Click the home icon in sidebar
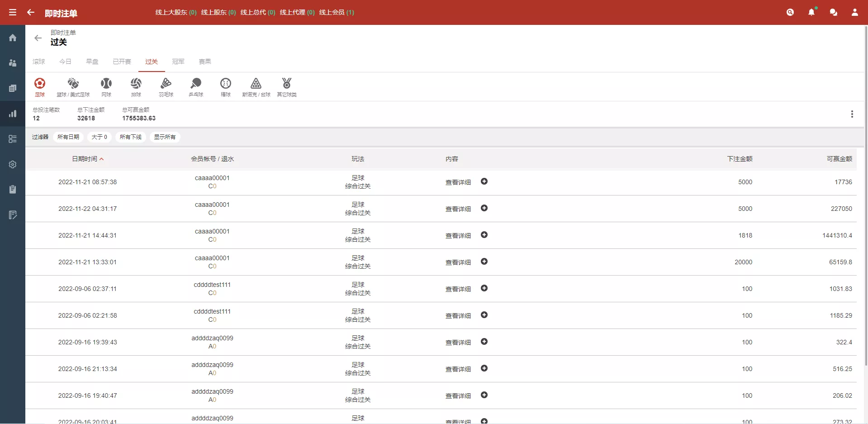 pyautogui.click(x=13, y=38)
